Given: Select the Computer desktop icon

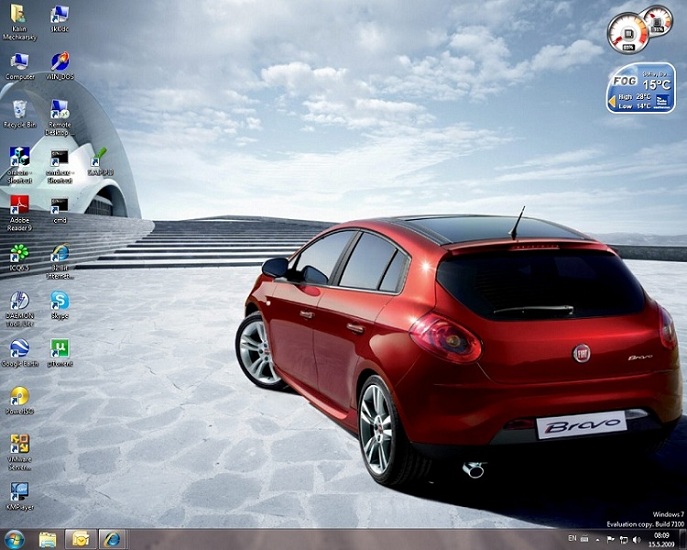Looking at the screenshot, I should tap(19, 61).
